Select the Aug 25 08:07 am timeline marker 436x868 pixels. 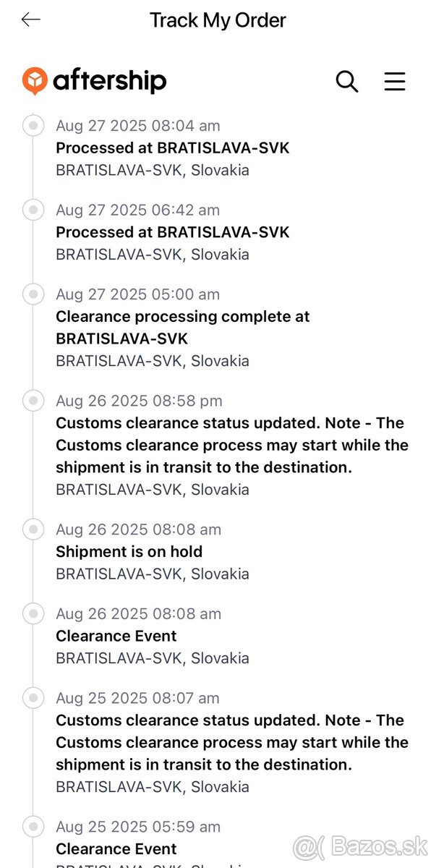33,698
